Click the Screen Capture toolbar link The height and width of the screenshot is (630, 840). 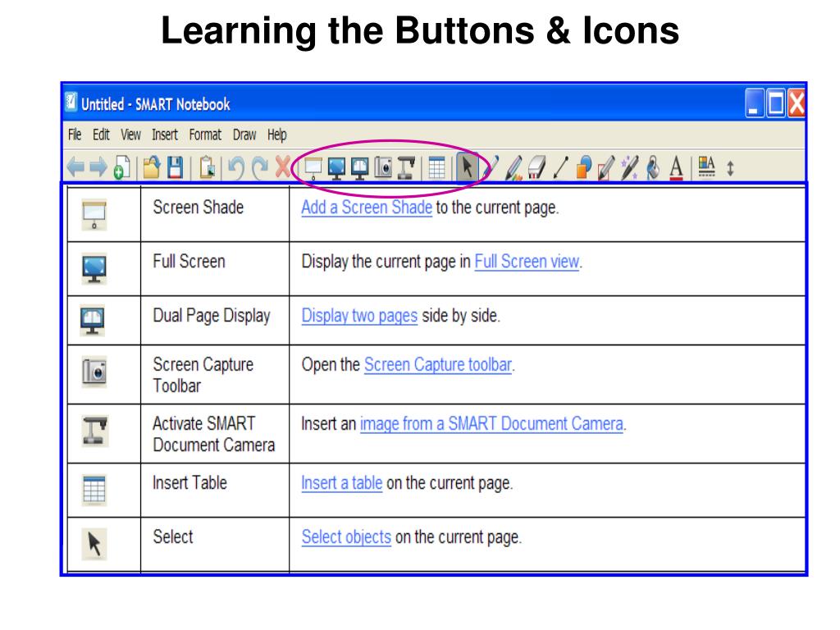pyautogui.click(x=438, y=365)
